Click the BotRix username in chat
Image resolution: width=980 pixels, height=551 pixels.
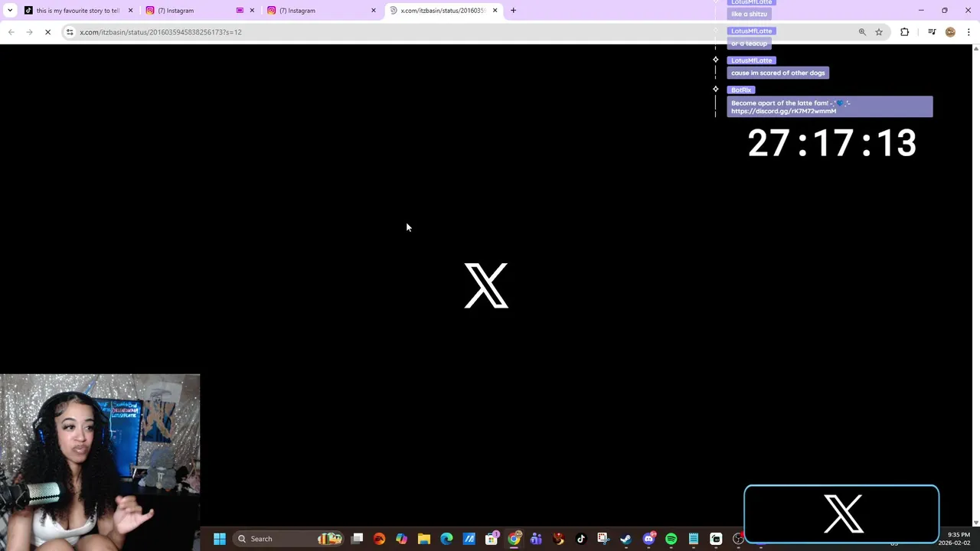pos(741,90)
